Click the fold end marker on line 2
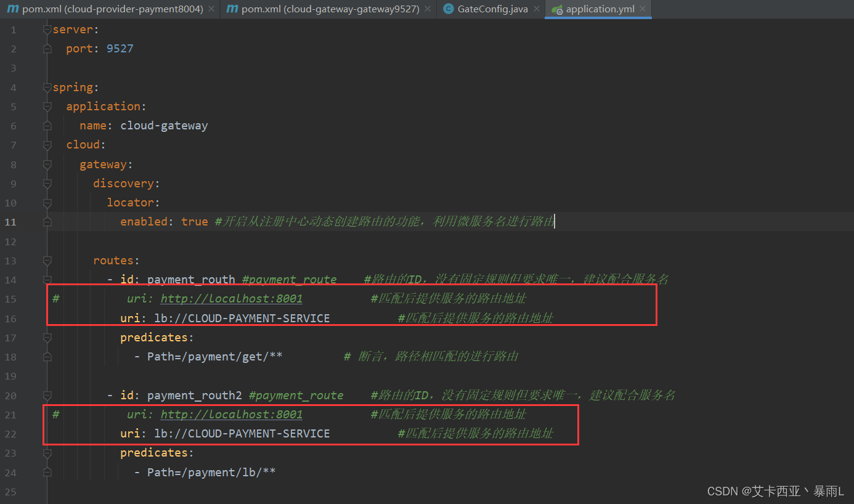 (47, 49)
